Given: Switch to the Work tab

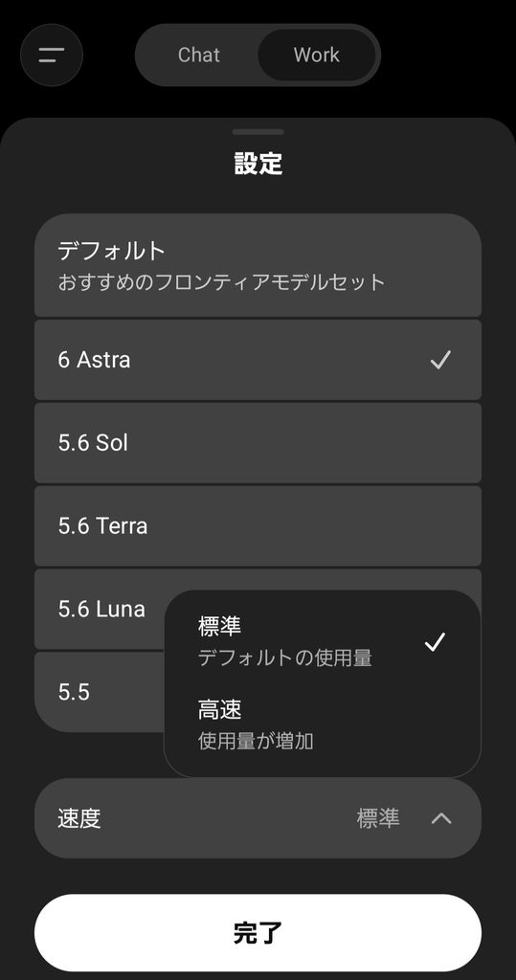Looking at the screenshot, I should (317, 55).
